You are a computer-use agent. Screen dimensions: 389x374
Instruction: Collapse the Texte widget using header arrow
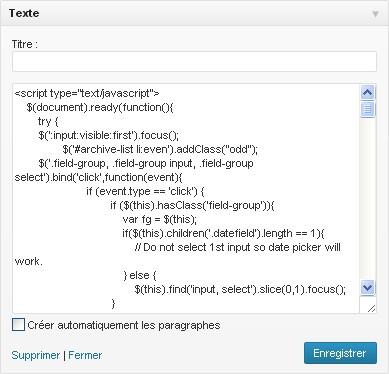click(x=375, y=14)
